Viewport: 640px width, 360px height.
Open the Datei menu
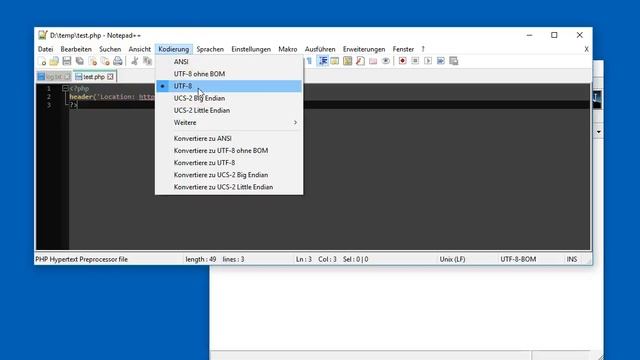tap(45, 49)
